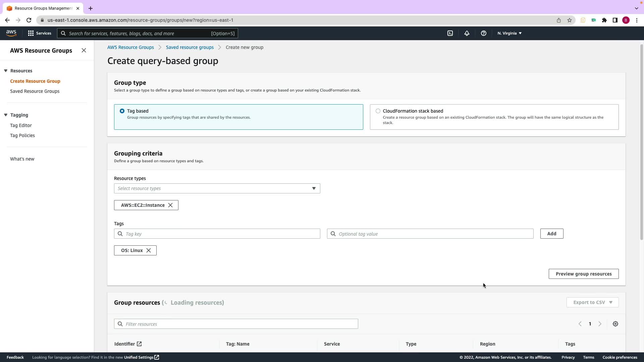
Task: Open Services grid menu icon
Action: (31, 33)
